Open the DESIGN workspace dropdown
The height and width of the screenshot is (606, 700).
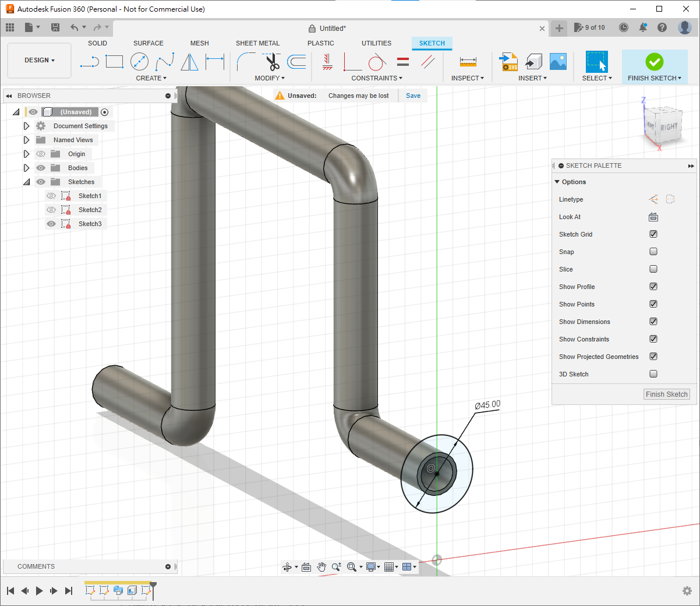(39, 61)
